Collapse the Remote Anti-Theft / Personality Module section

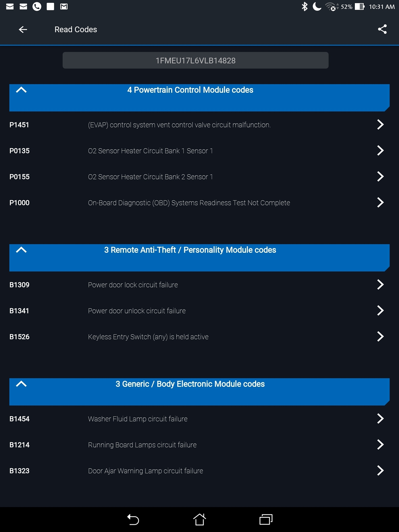coord(21,250)
